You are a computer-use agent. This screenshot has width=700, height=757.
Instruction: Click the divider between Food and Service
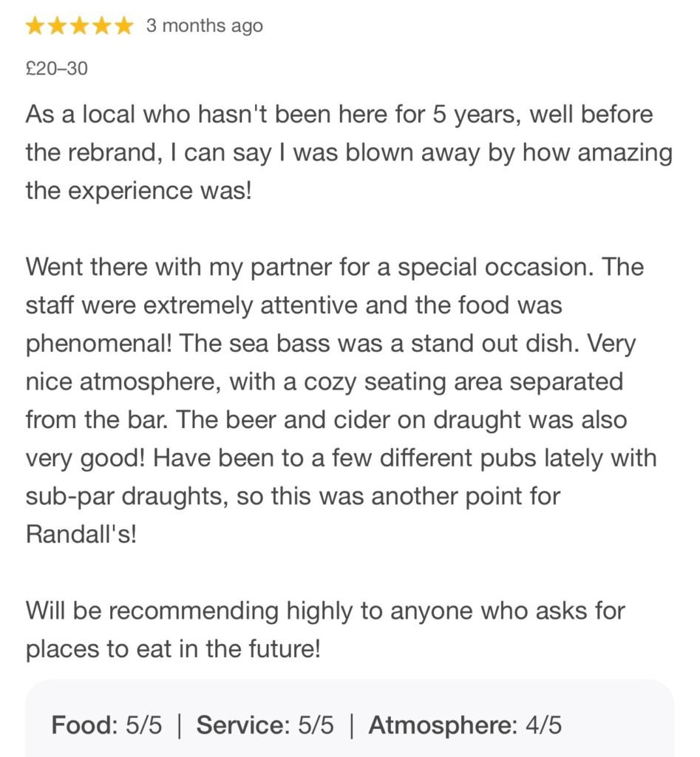click(179, 726)
